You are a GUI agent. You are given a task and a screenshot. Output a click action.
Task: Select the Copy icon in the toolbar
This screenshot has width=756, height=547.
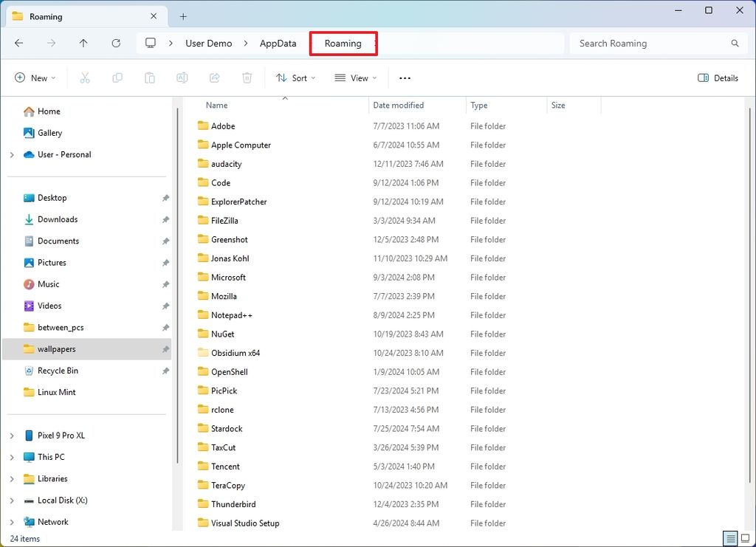pyautogui.click(x=117, y=78)
